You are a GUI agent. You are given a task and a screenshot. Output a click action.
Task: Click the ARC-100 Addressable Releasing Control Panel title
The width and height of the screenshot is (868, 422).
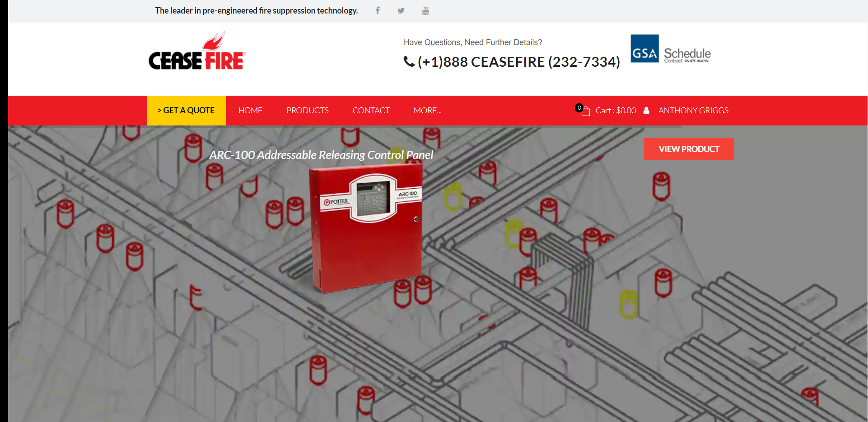point(321,155)
